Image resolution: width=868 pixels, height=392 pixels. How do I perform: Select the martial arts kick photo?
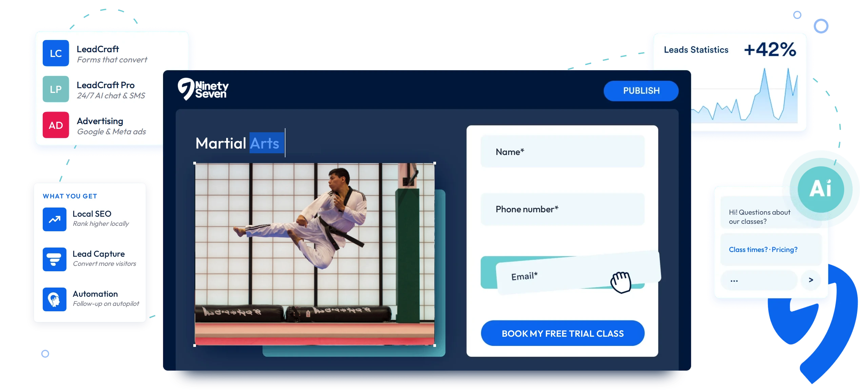[315, 254]
